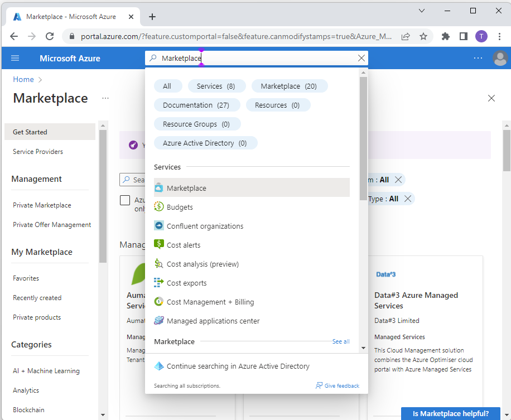The width and height of the screenshot is (511, 420).
Task: Toggle the Azure benefit eligible only checkbox
Action: [125, 200]
